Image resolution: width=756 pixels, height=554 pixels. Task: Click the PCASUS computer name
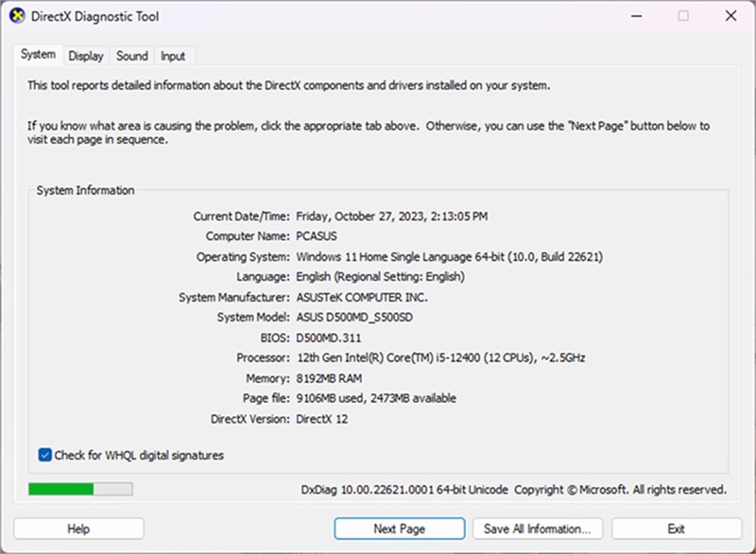click(317, 236)
